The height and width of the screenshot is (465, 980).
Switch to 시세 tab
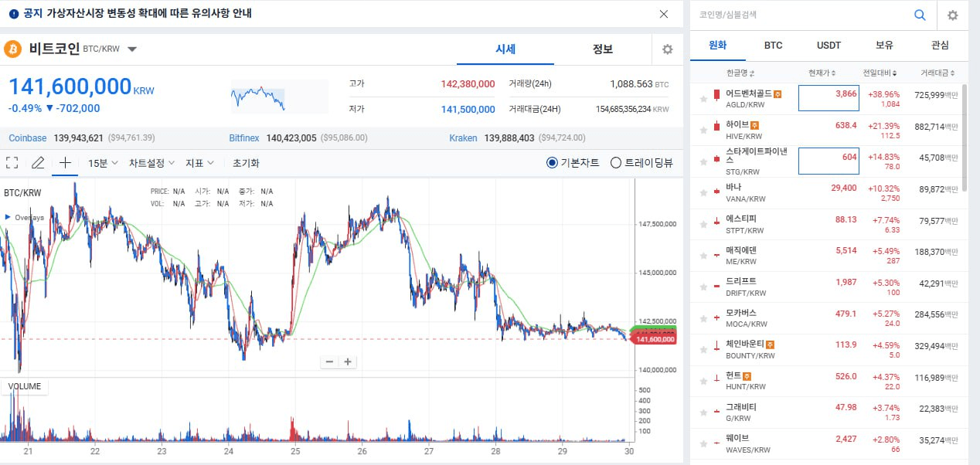click(x=505, y=49)
